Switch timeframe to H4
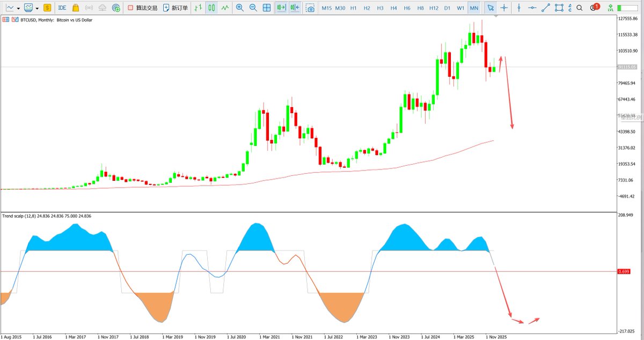 coord(393,8)
